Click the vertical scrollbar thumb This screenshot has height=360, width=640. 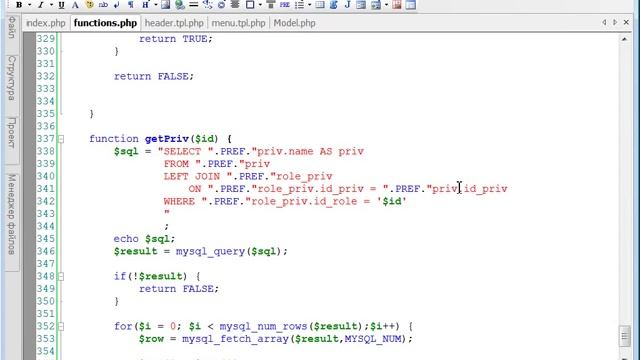click(x=624, y=336)
